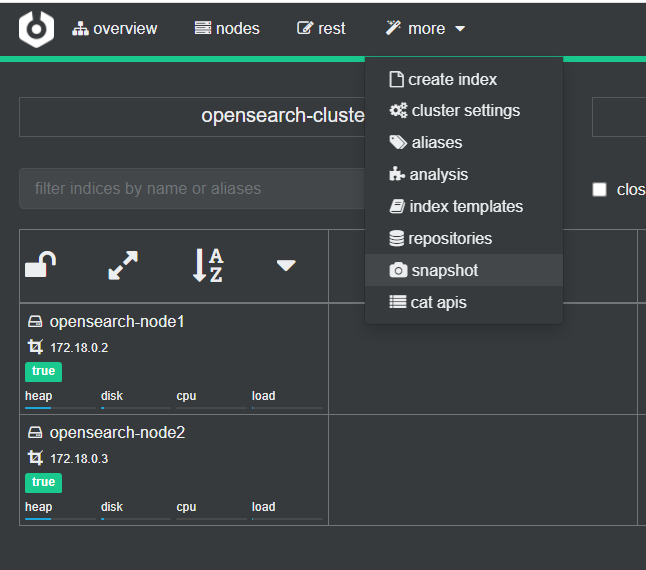Viewport: 646px width, 570px height.
Task: Click the database icon beside repositories
Action: tap(397, 238)
